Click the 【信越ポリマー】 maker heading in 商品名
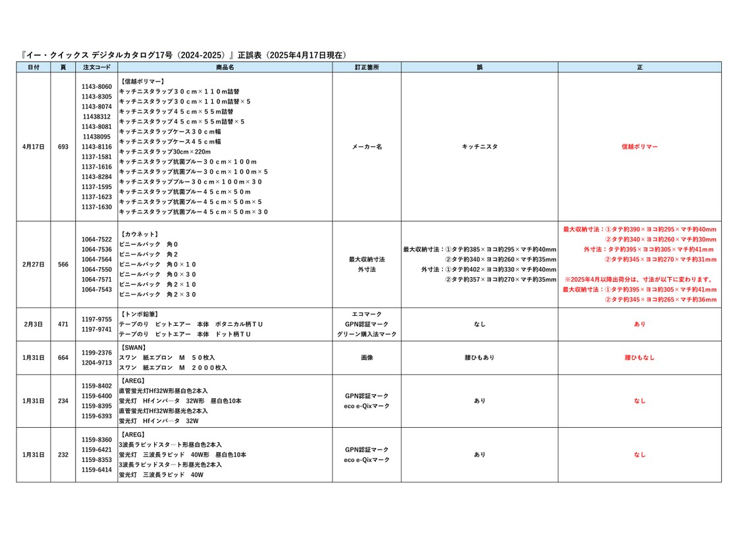756x535 pixels. [142, 82]
